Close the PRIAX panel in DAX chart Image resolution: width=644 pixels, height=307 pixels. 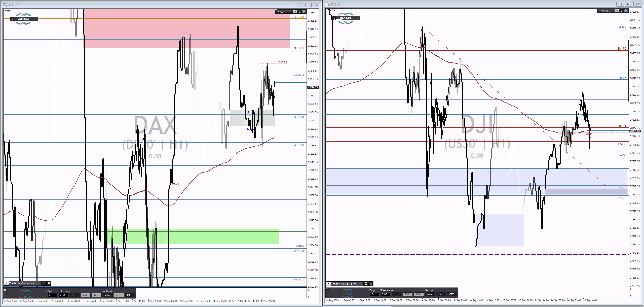click(5, 290)
